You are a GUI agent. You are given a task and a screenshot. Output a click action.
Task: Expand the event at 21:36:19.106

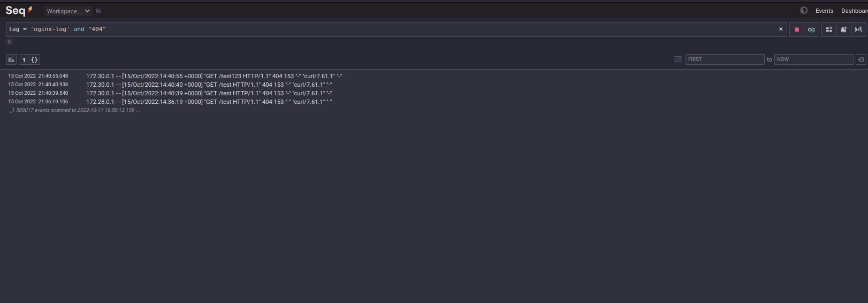click(38, 102)
